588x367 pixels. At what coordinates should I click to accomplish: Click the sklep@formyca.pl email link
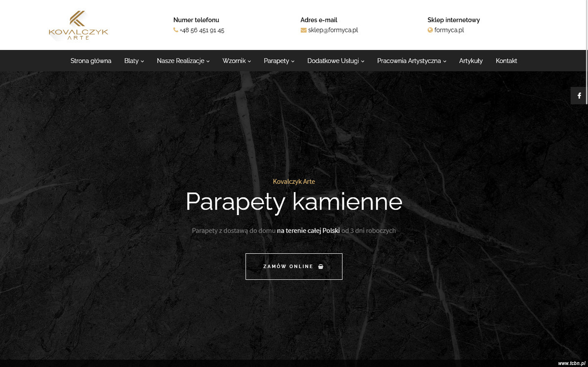pos(333,30)
